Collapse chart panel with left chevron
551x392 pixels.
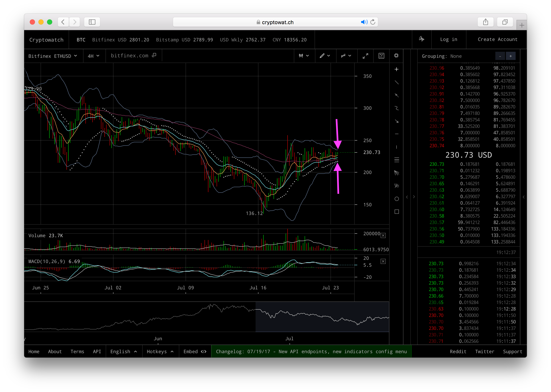[407, 197]
